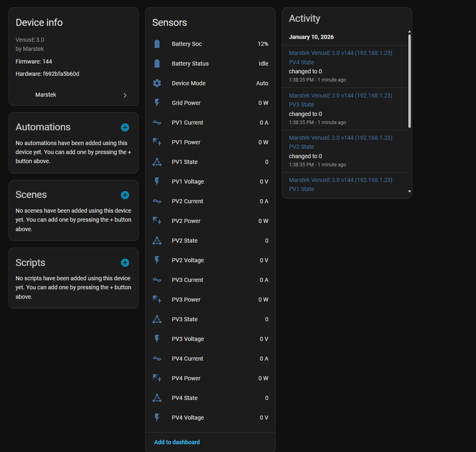This screenshot has height=452, width=476.
Task: Add a new scene with plus button
Action: [x=125, y=195]
